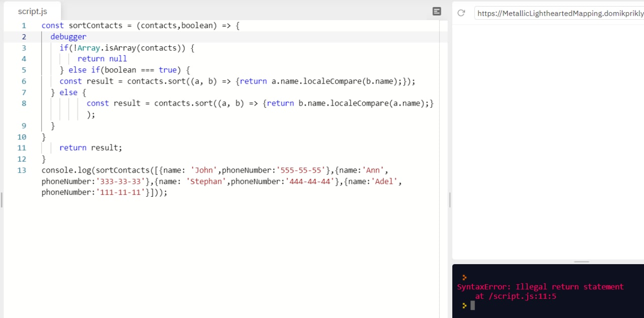Select the SyntaxError: Illegal return statement message
This screenshot has width=644, height=318.
pos(540,287)
